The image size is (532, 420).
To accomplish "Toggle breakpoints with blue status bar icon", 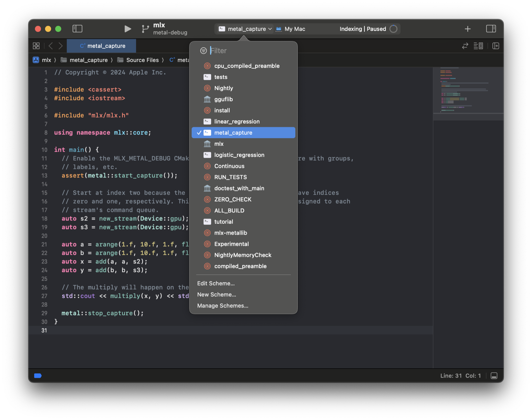I will coord(38,376).
